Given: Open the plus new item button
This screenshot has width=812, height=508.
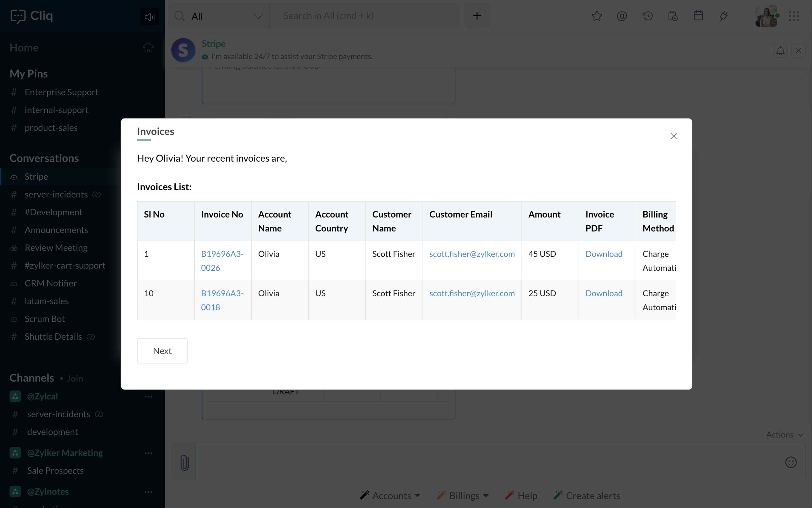Looking at the screenshot, I should (x=477, y=16).
